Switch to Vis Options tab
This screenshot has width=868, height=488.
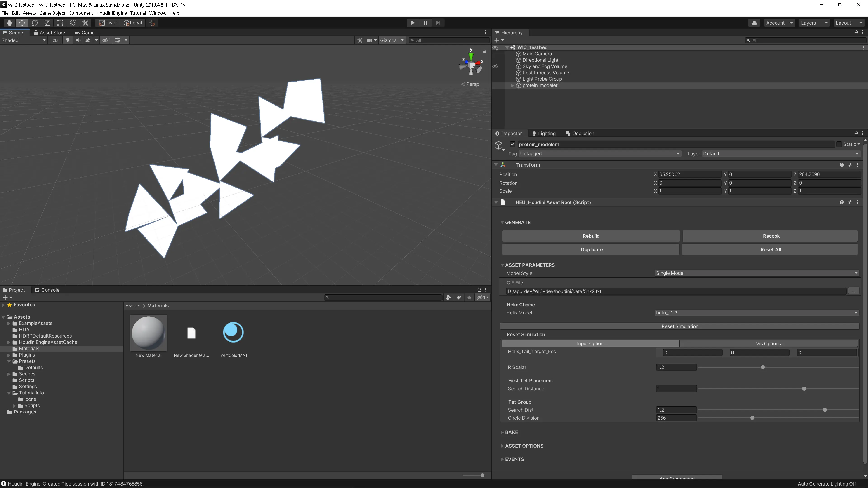(768, 343)
